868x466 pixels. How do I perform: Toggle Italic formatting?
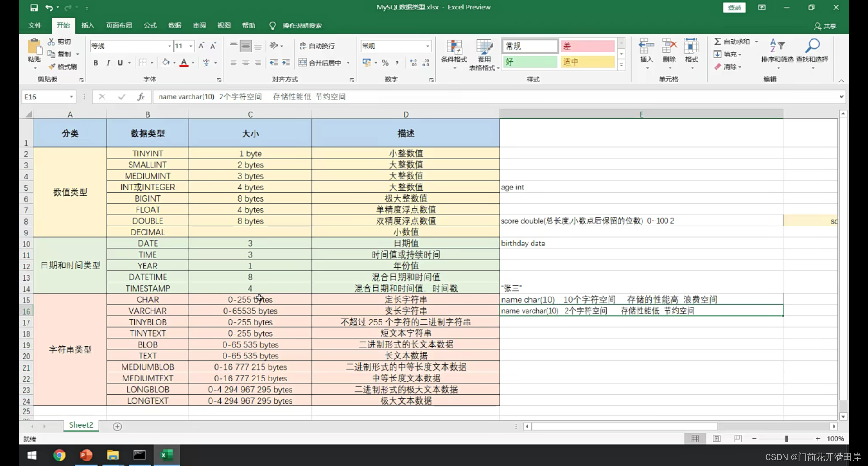click(x=108, y=63)
